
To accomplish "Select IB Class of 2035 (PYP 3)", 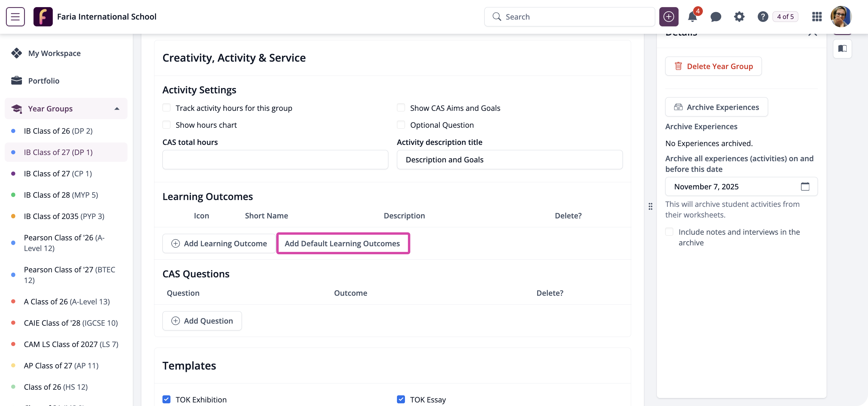I will (x=66, y=216).
